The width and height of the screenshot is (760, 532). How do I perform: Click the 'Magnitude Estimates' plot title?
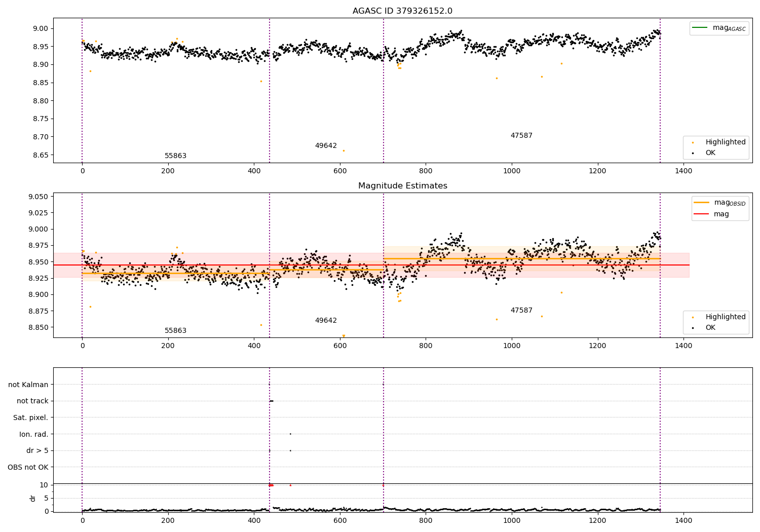pos(402,186)
